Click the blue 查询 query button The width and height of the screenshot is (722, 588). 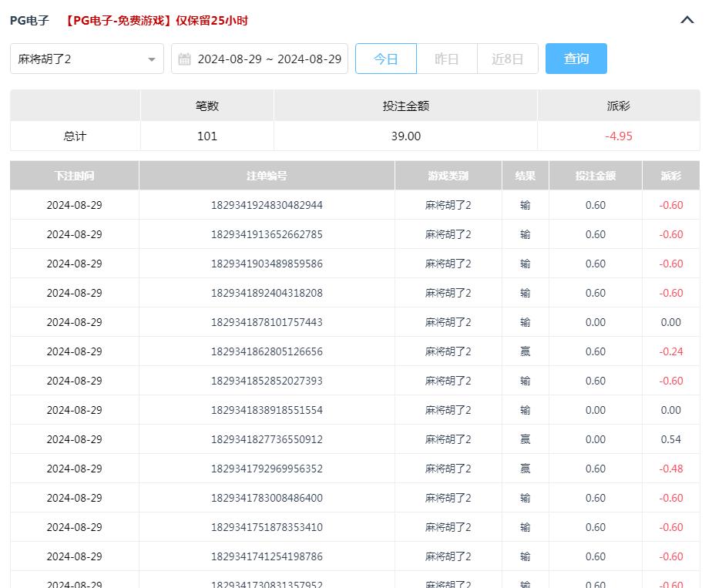coord(576,58)
